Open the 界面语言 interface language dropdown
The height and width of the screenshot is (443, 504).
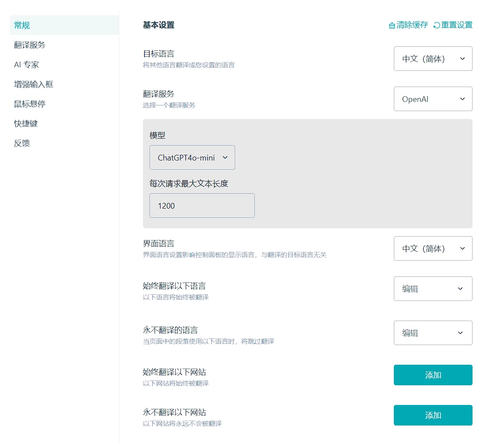coord(433,248)
